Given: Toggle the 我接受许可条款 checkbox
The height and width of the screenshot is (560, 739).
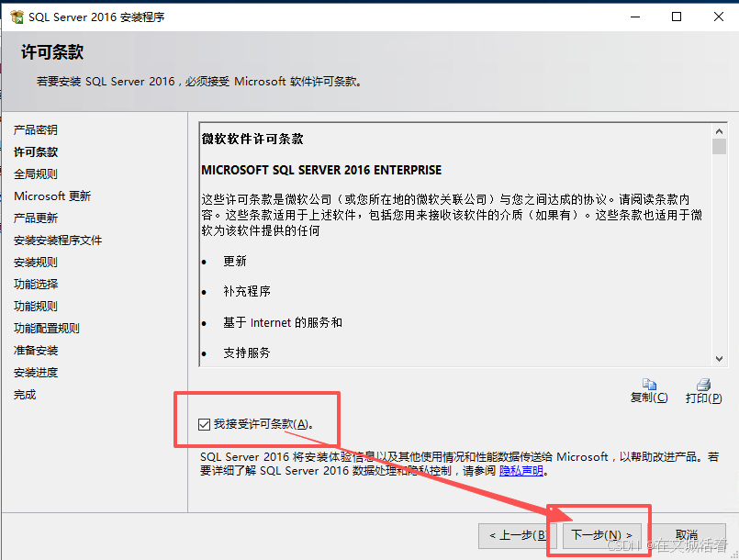Looking at the screenshot, I should point(204,424).
